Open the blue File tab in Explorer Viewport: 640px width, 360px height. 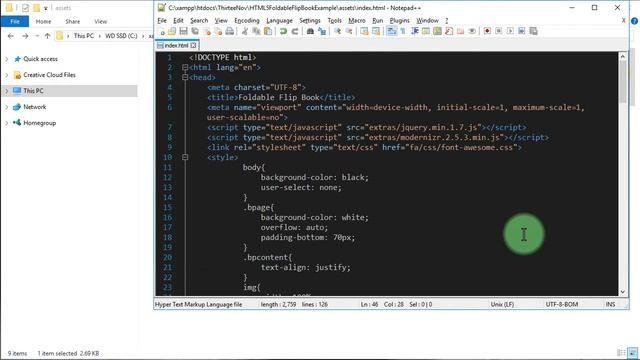coord(15,22)
